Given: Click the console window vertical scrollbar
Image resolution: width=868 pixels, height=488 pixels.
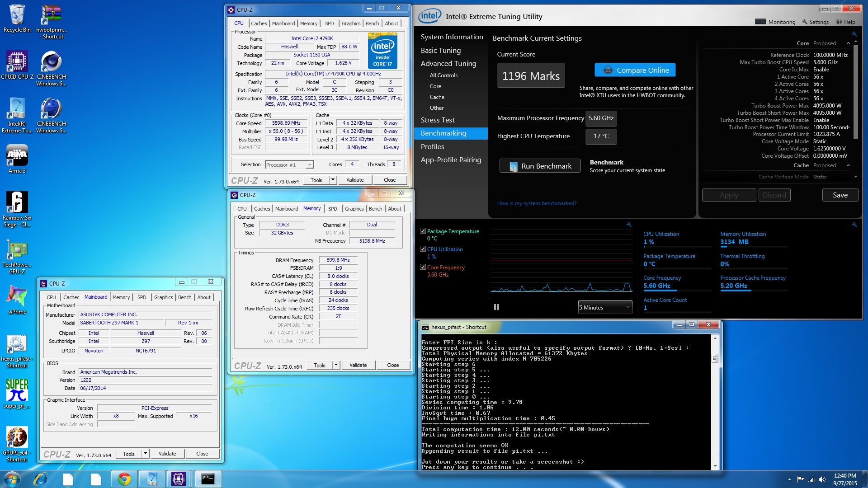Looking at the screenshot, I should [715, 402].
